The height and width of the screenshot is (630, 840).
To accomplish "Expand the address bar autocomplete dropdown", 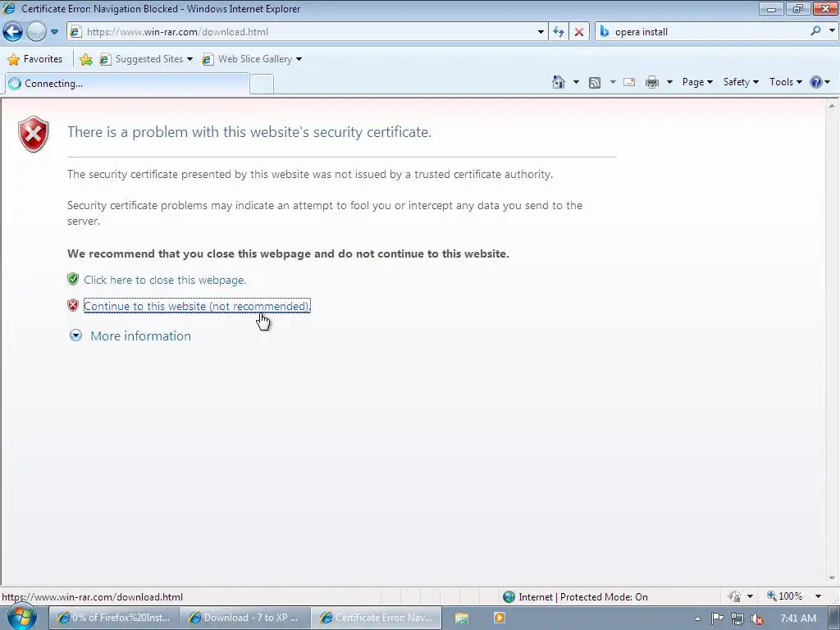I will click(x=541, y=32).
